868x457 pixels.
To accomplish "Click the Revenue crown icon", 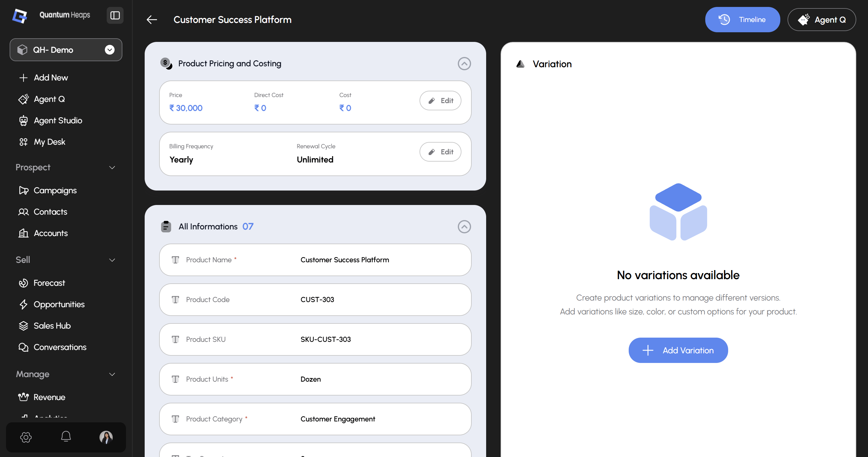I will pos(23,397).
